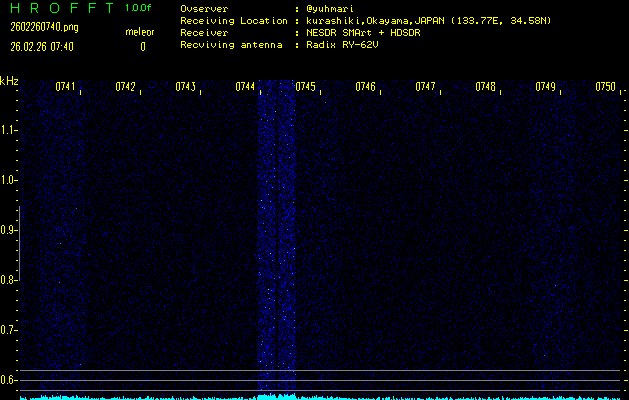Image resolution: width=629 pixels, height=400 pixels.
Task: Click the 0745 time marker
Action: pos(306,87)
